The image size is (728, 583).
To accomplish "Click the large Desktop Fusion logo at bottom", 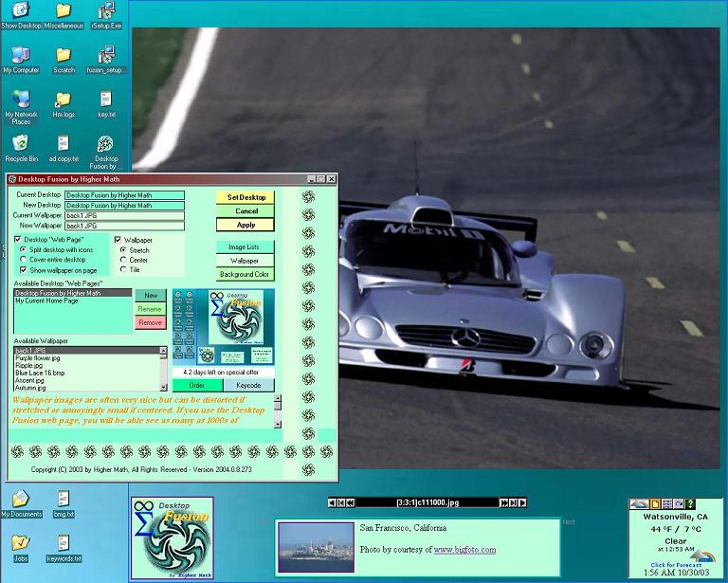I will [173, 538].
